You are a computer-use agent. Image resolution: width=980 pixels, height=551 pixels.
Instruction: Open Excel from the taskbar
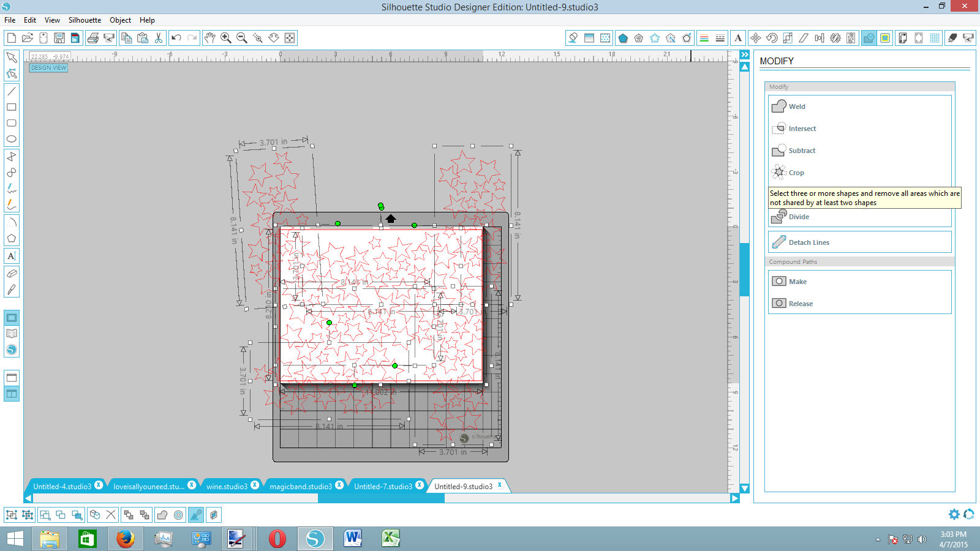(390, 539)
